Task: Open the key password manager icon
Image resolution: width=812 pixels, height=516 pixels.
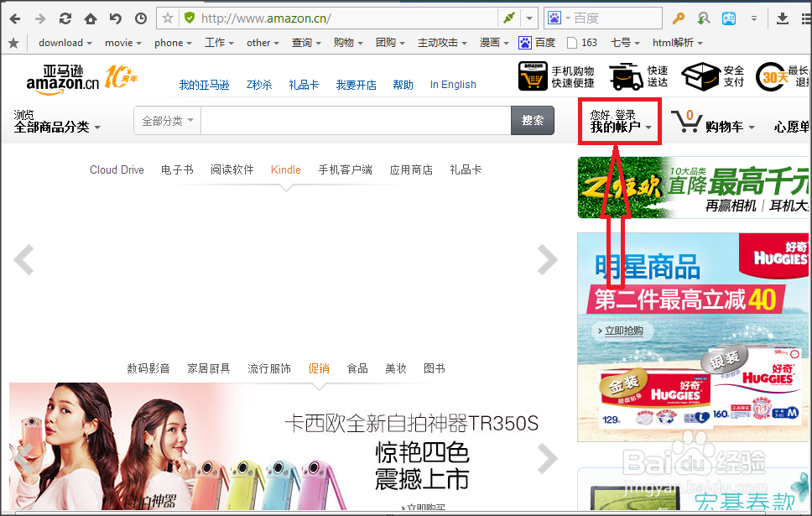Action: click(679, 18)
